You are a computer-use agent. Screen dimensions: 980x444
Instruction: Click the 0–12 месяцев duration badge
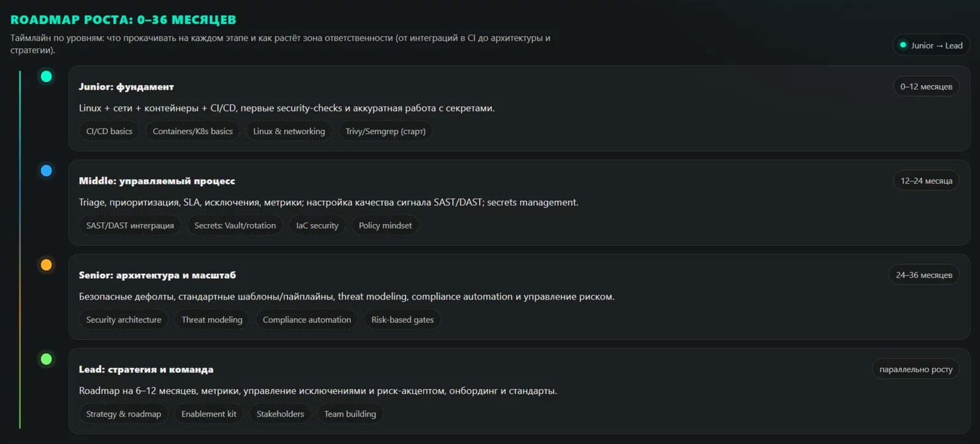(x=926, y=86)
